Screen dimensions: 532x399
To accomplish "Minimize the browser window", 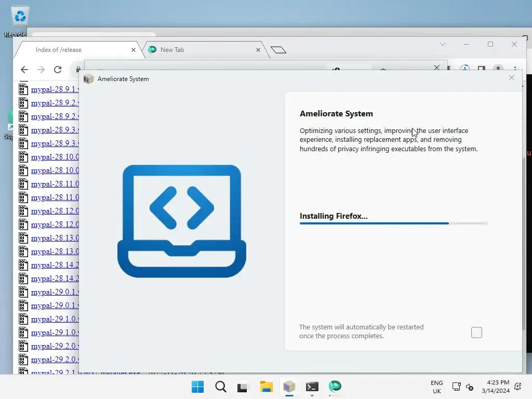I will pyautogui.click(x=467, y=44).
